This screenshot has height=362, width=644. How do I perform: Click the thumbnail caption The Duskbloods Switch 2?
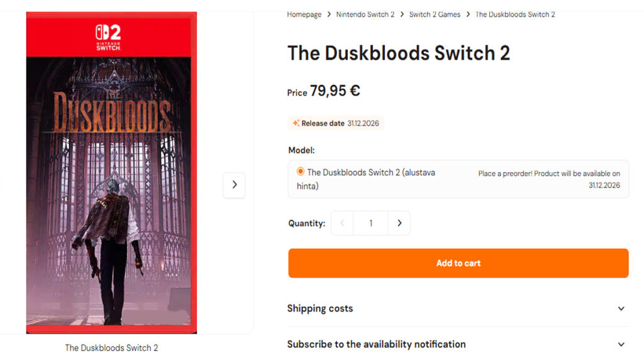(x=111, y=347)
